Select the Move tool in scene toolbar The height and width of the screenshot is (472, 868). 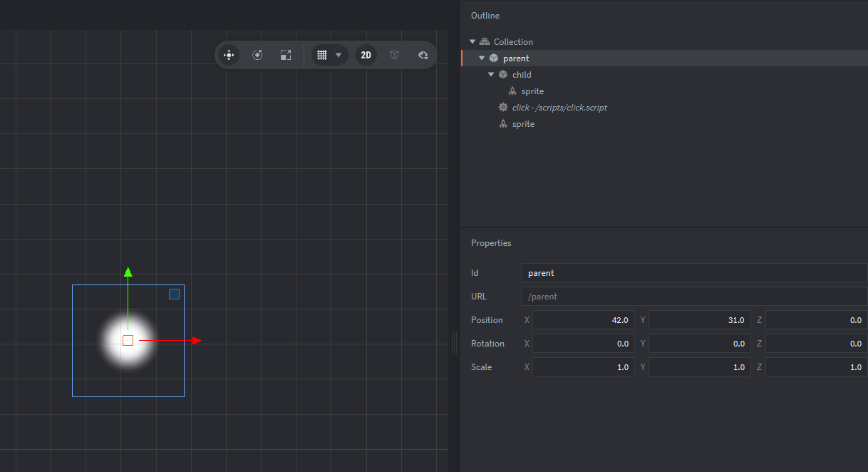tap(229, 55)
